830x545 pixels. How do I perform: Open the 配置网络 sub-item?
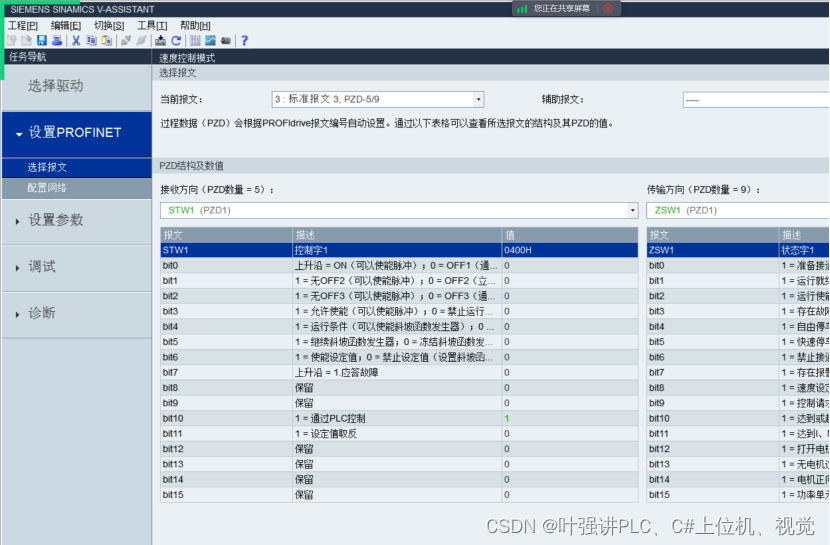coord(77,188)
